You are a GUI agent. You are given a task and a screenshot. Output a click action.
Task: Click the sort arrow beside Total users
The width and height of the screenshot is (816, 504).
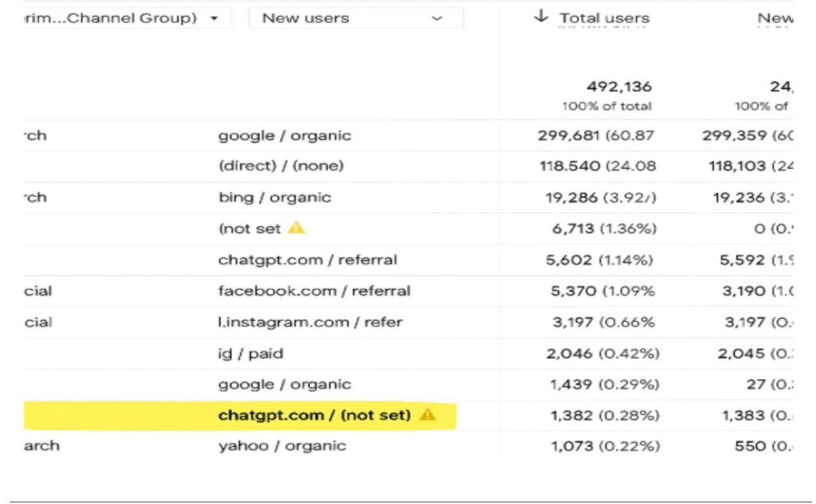point(541,17)
